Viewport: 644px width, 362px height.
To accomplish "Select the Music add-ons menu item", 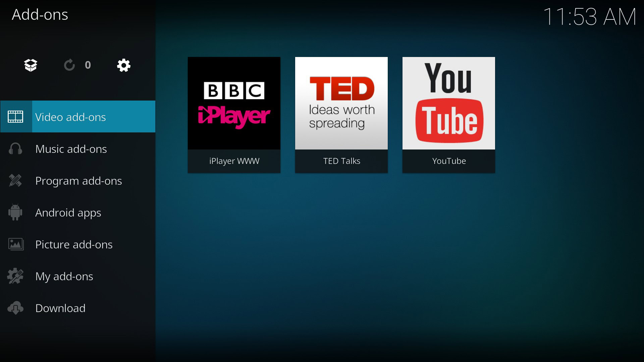I will click(x=77, y=148).
